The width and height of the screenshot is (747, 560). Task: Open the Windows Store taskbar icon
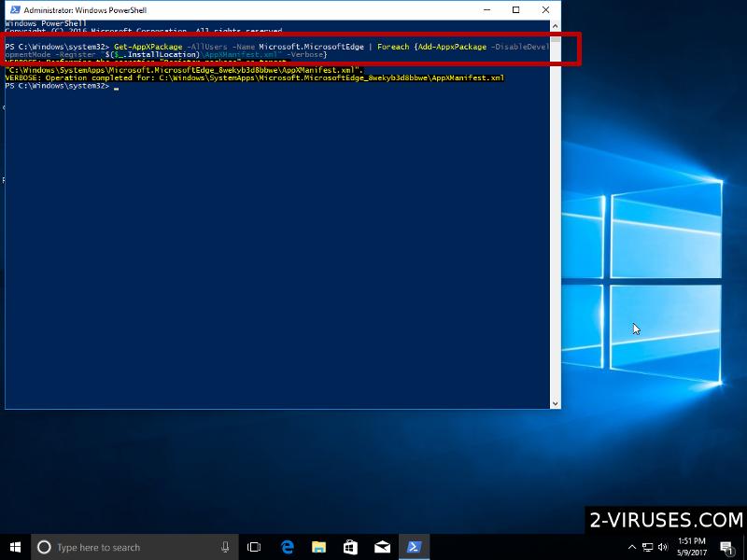click(351, 547)
